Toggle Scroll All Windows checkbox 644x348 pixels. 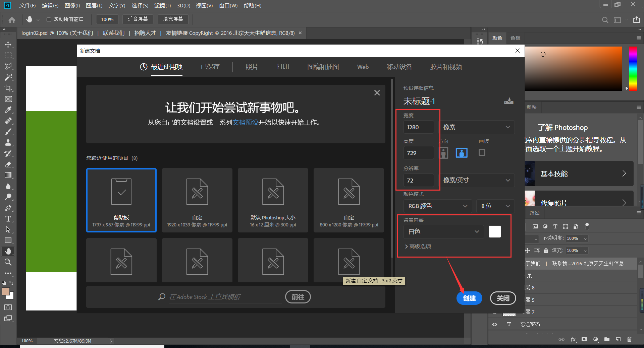49,19
